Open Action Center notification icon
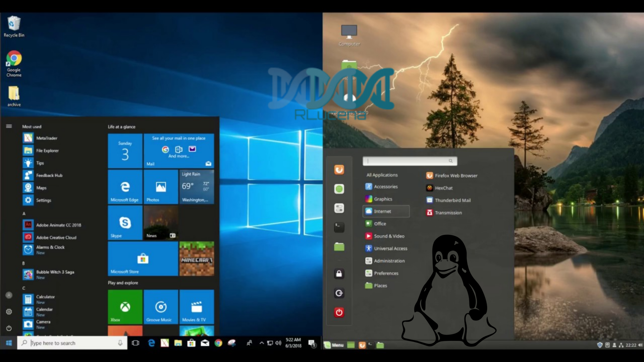 (x=312, y=344)
